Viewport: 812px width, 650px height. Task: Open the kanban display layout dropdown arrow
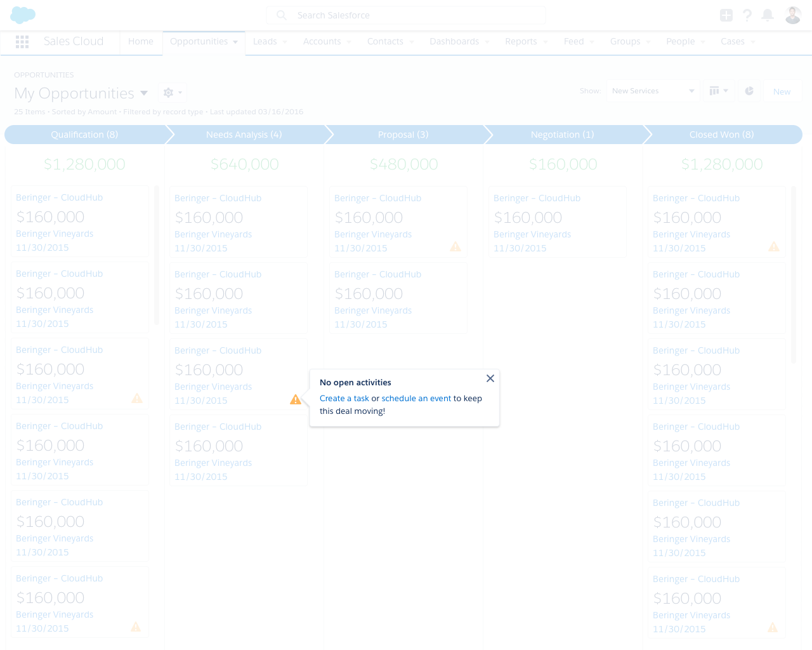click(x=725, y=91)
